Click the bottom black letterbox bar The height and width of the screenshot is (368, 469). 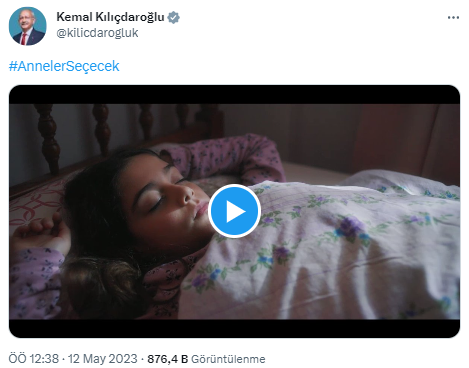coord(234,328)
